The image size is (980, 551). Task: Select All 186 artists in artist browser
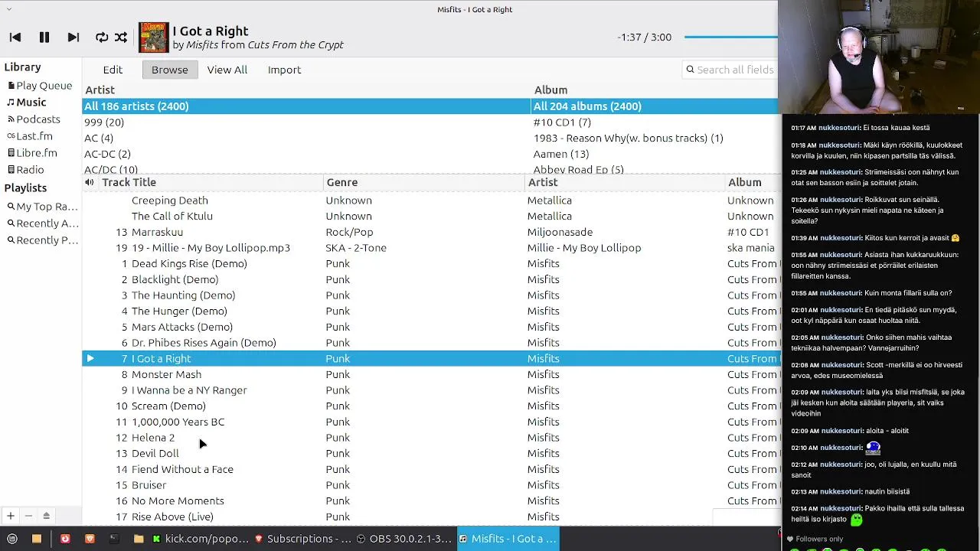305,106
